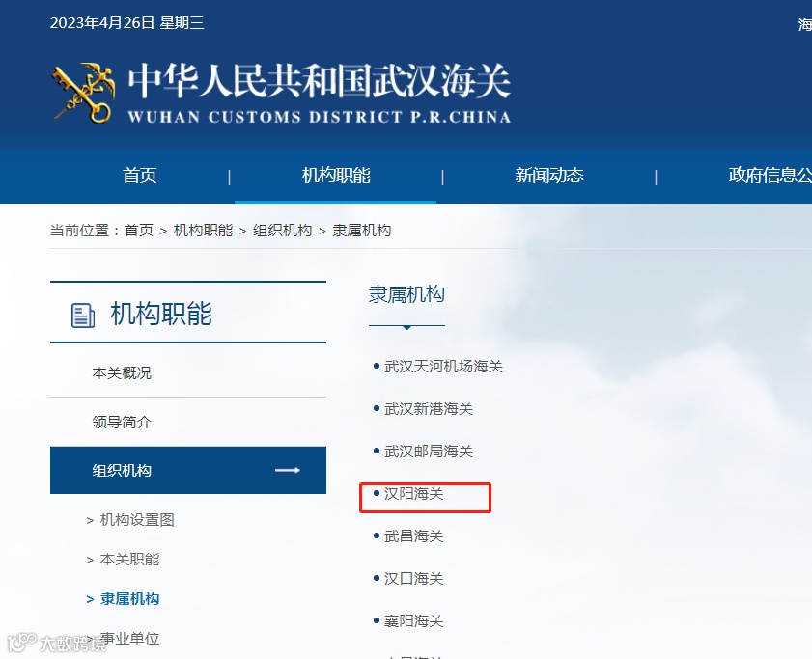Open the 政府信息公开 navigation tab
Image resolution: width=812 pixels, height=659 pixels.
tap(770, 176)
